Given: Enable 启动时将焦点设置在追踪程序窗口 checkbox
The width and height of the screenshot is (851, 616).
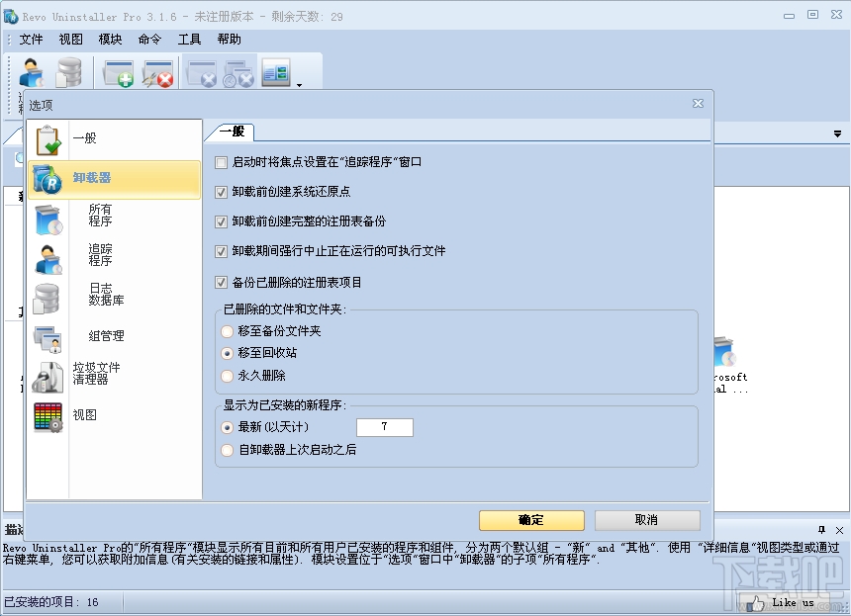Looking at the screenshot, I should point(221,162).
